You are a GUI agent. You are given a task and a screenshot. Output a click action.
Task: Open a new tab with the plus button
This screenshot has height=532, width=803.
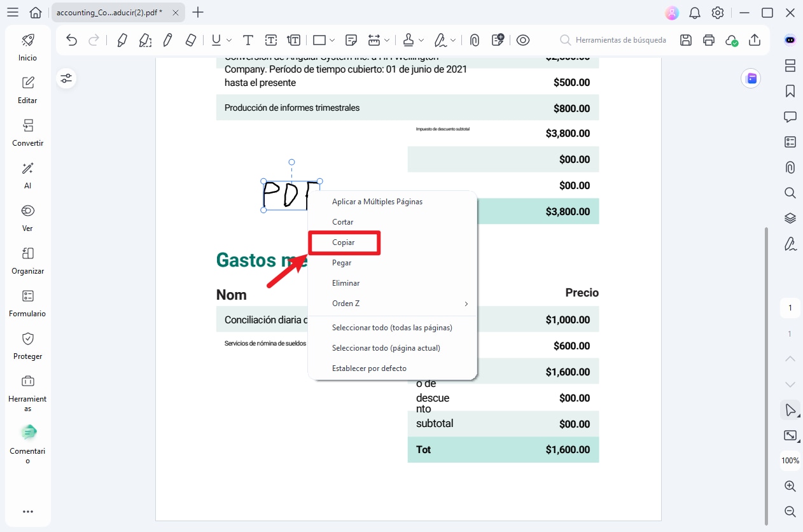click(199, 12)
